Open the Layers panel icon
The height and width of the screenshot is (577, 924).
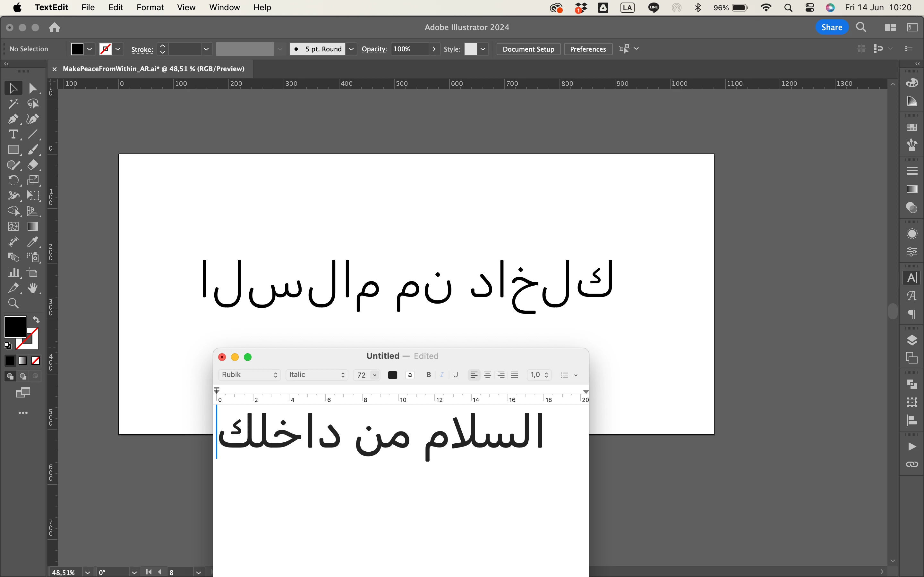tap(912, 340)
